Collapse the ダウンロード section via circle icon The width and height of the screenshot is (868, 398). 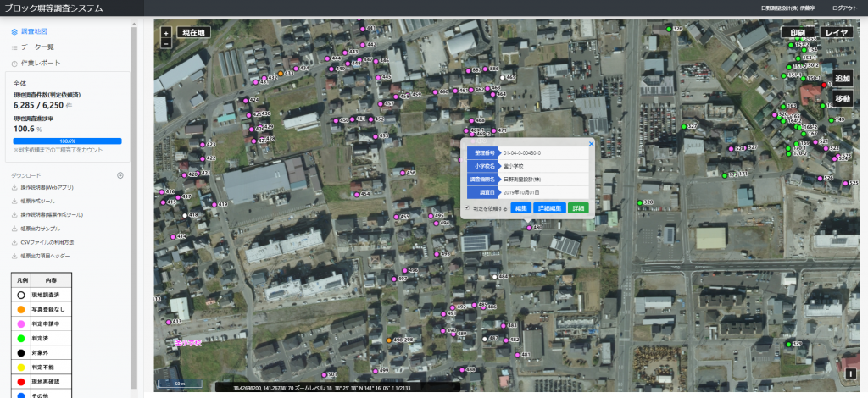pyautogui.click(x=120, y=175)
